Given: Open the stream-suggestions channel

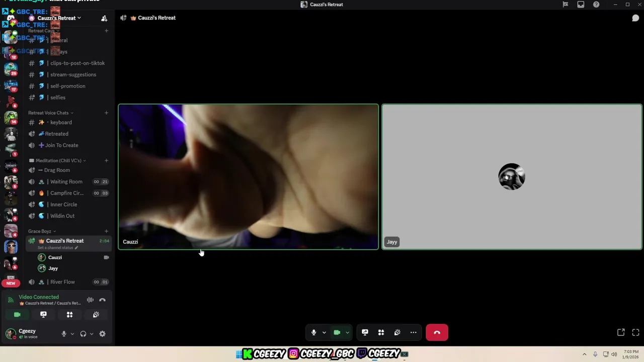Looking at the screenshot, I should click(68, 74).
